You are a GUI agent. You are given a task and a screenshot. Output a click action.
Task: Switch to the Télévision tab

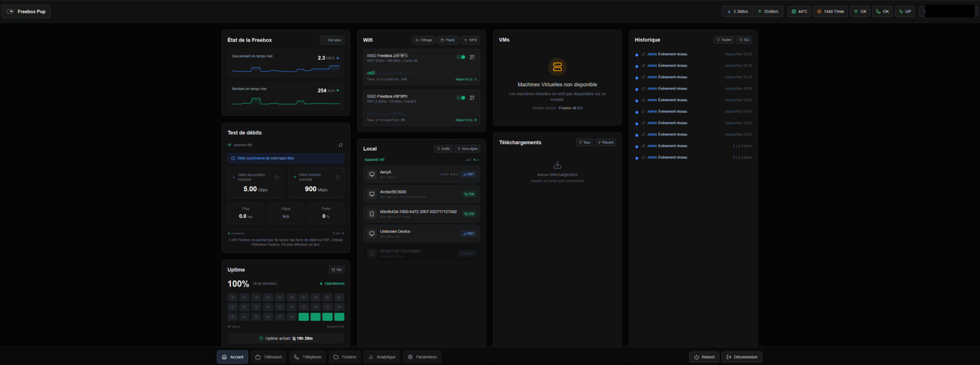[x=268, y=357]
